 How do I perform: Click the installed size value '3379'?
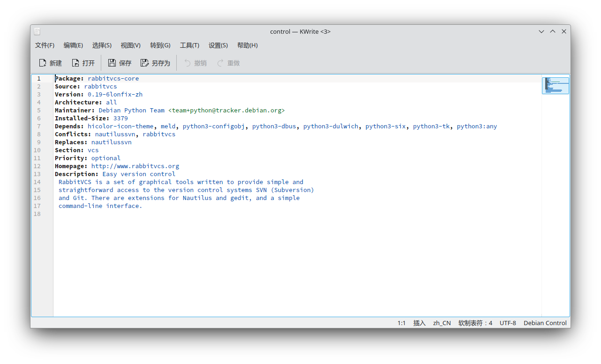point(120,119)
